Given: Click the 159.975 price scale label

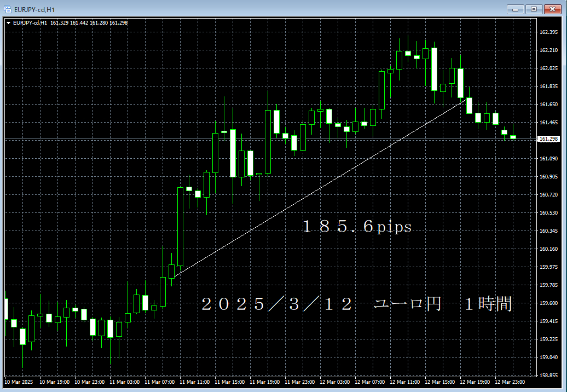Looking at the screenshot, I should [548, 267].
